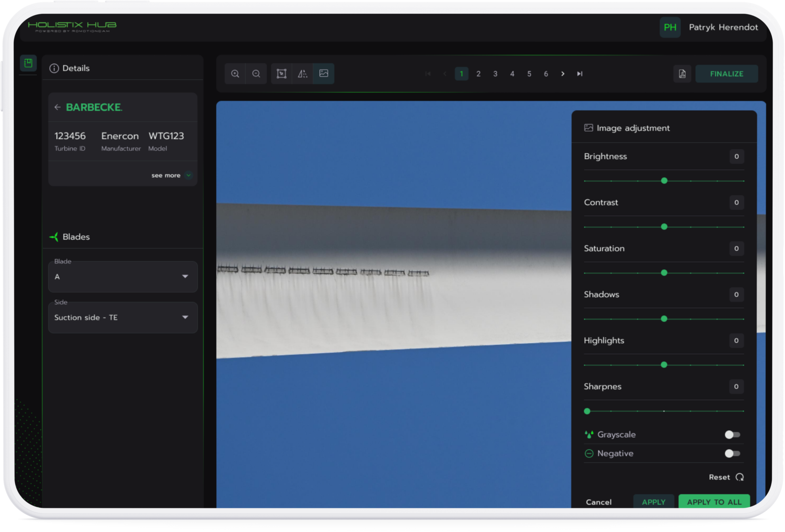The width and height of the screenshot is (785, 532).
Task: Select the region selection tool icon
Action: [x=281, y=74]
